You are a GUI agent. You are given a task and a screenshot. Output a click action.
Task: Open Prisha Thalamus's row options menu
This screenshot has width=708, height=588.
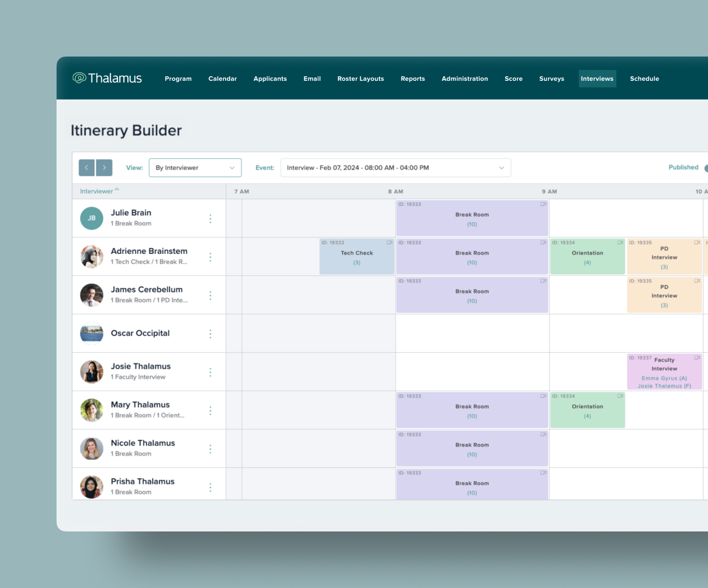(x=210, y=487)
